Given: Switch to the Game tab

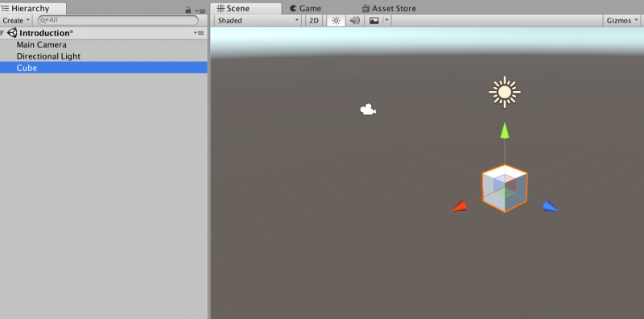Looking at the screenshot, I should pos(306,9).
